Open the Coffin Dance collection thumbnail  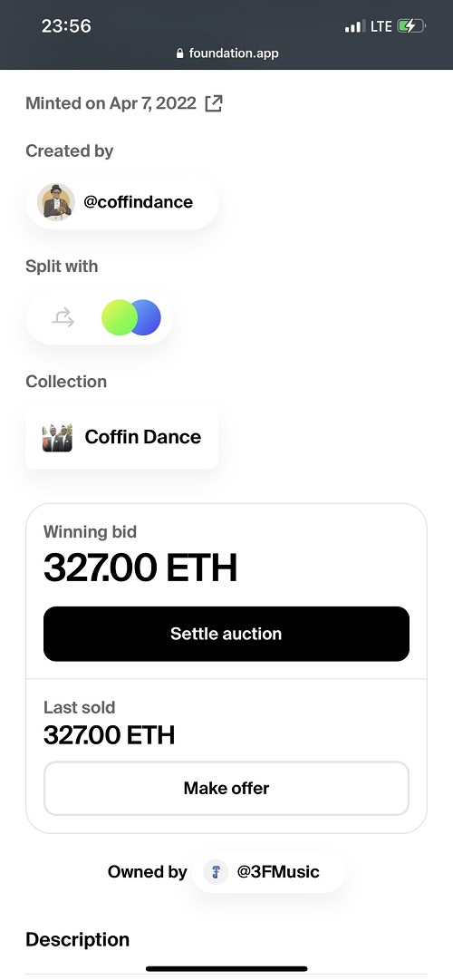click(x=57, y=437)
